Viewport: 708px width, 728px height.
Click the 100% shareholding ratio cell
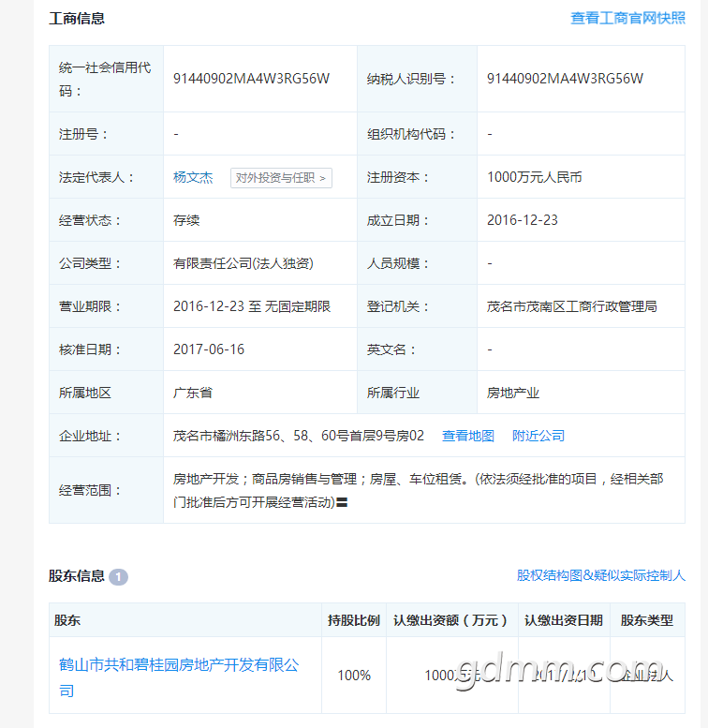coord(354,676)
